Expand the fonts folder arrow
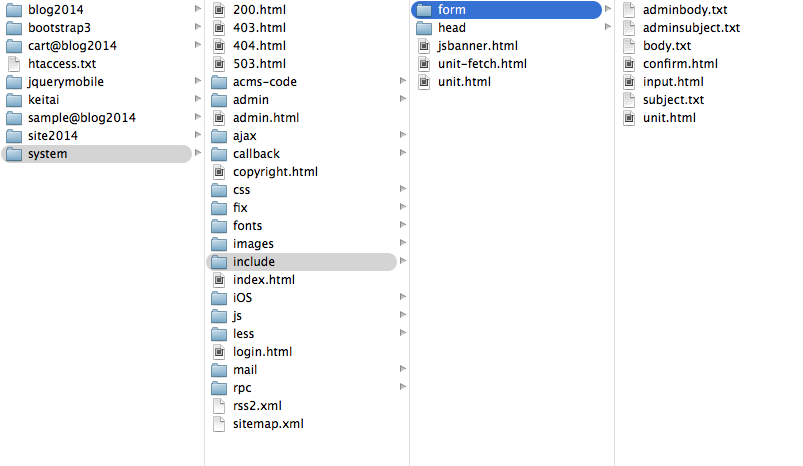This screenshot has width=803, height=466. tap(403, 225)
